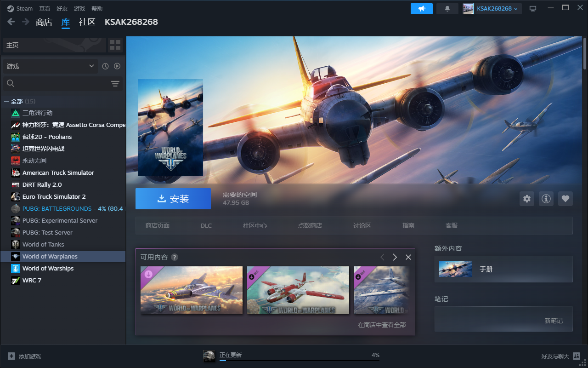
Task: Open advanced filter options icon
Action: tap(115, 83)
